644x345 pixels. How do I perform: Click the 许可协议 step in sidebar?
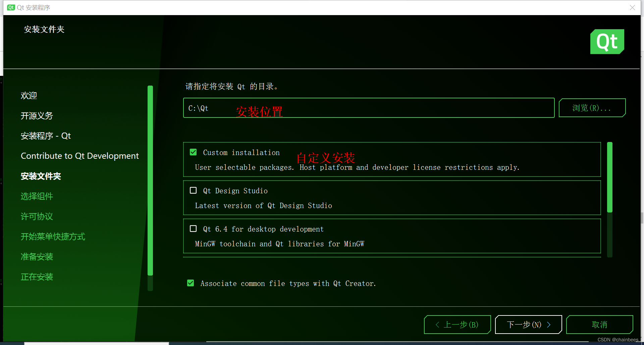[37, 216]
